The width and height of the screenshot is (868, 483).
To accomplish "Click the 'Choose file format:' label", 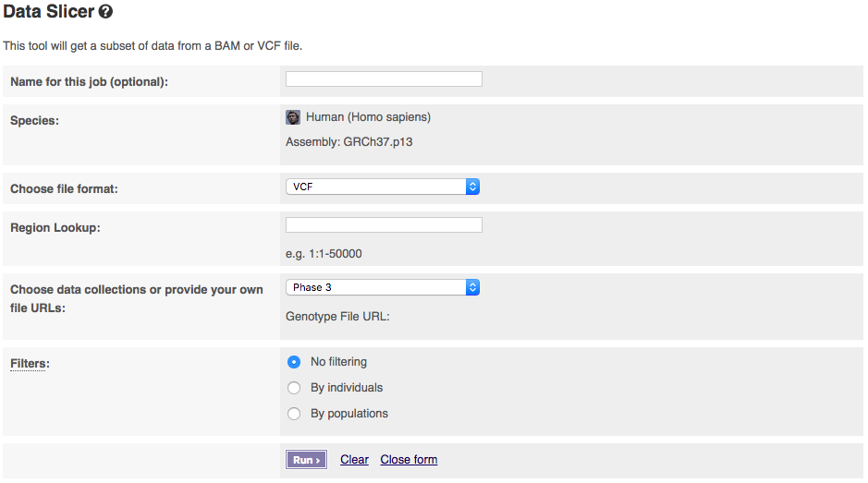I will coord(64,189).
